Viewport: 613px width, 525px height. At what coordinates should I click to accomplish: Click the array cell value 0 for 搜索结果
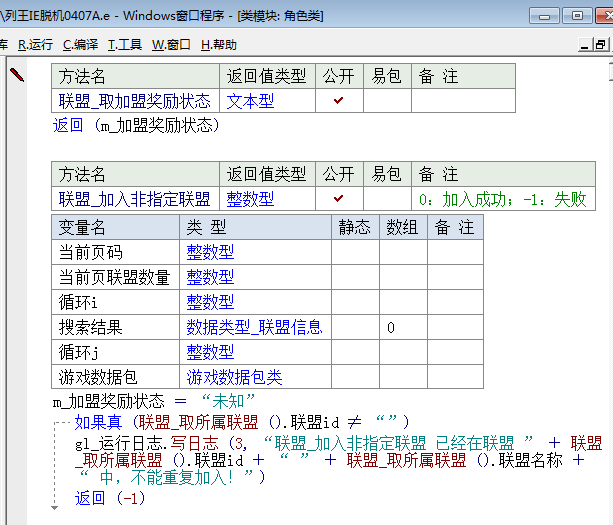(x=391, y=327)
